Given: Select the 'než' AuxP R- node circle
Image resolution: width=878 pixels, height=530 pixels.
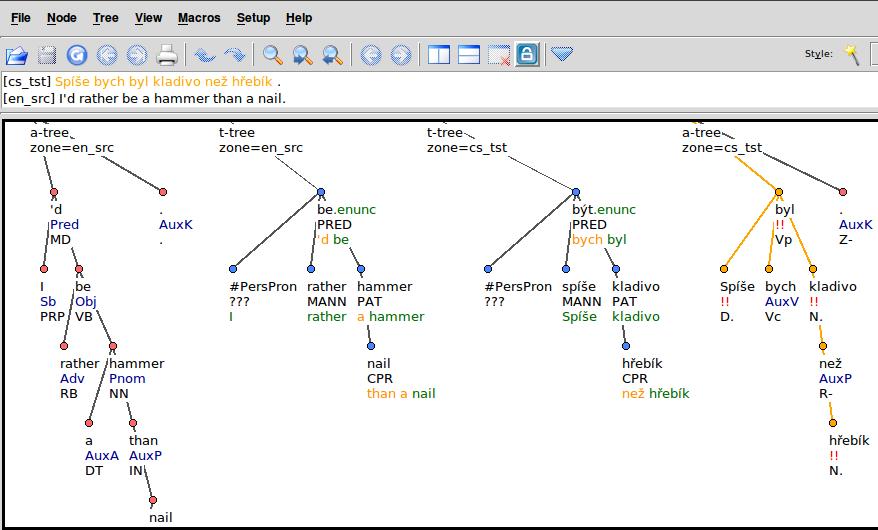Looking at the screenshot, I should pyautogui.click(x=823, y=346).
